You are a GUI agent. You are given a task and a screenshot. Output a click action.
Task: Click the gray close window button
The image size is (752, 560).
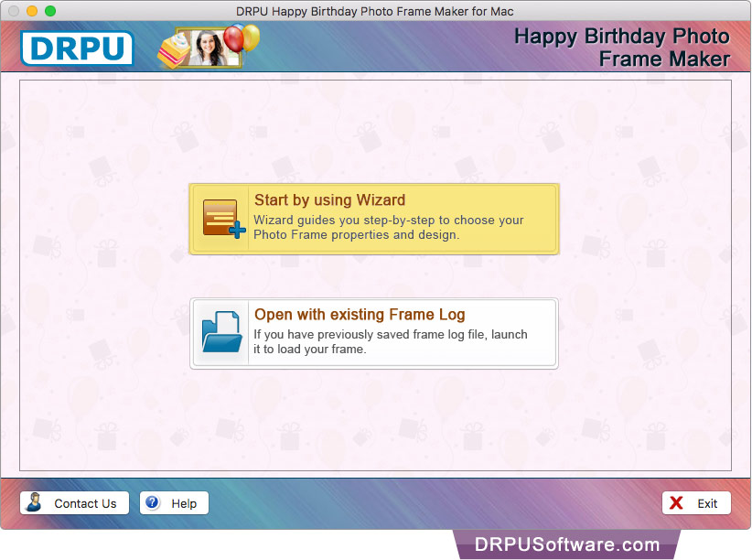point(14,11)
